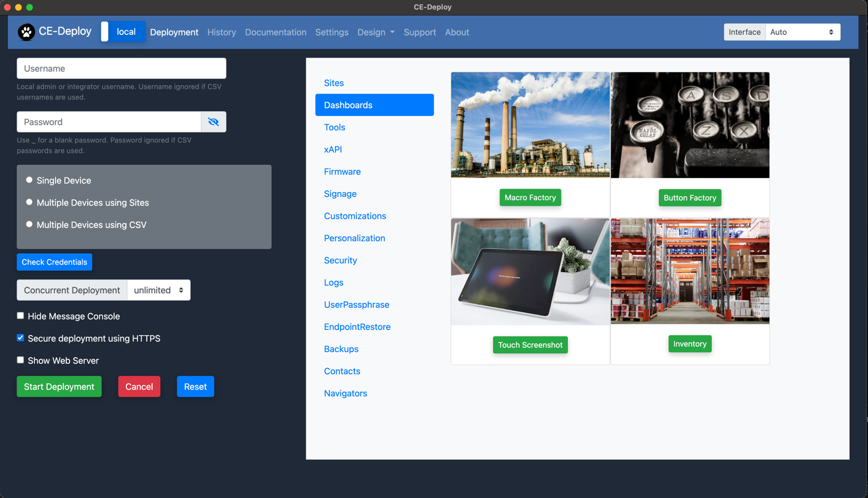Viewport: 868px width, 498px height.
Task: Enable the Hide Message Console checkbox
Action: click(x=21, y=316)
